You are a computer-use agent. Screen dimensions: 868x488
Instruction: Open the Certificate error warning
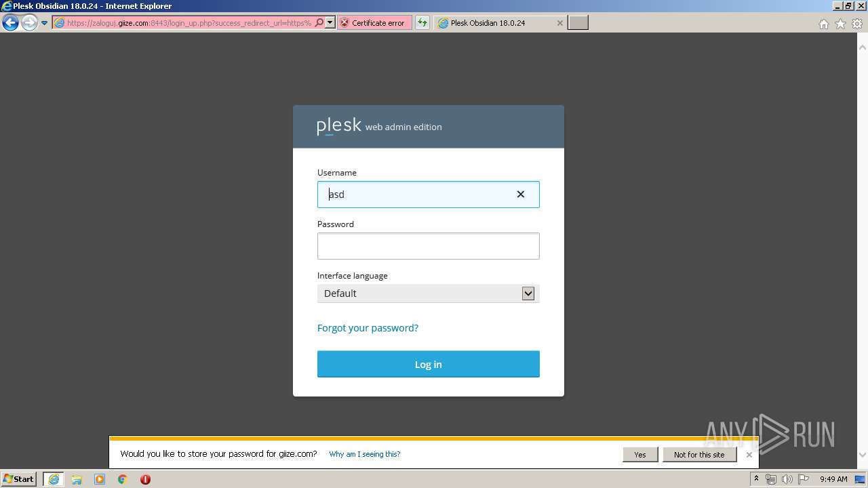pyautogui.click(x=374, y=23)
